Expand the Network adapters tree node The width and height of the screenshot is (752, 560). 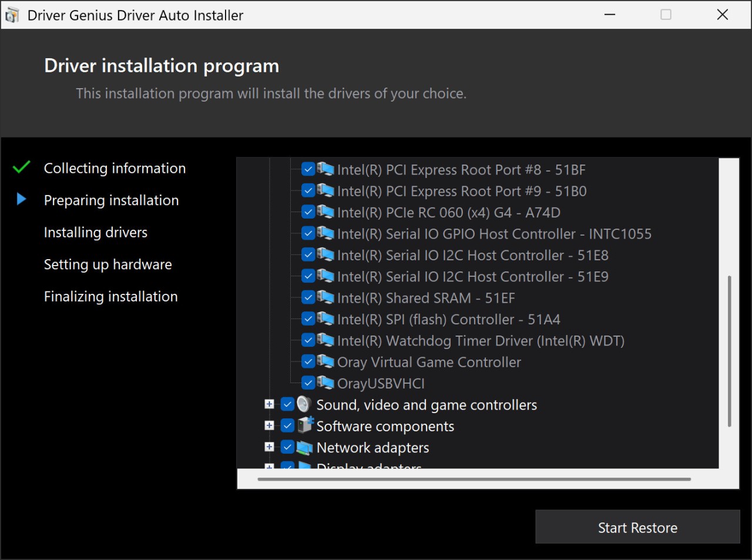[269, 447]
